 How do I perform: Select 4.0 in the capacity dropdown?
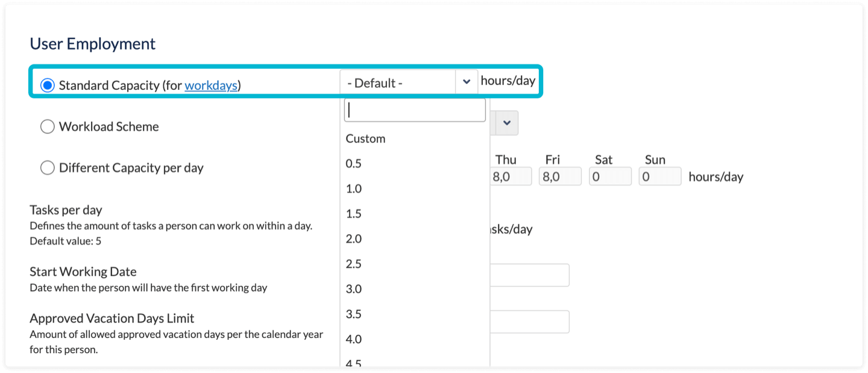click(x=354, y=339)
